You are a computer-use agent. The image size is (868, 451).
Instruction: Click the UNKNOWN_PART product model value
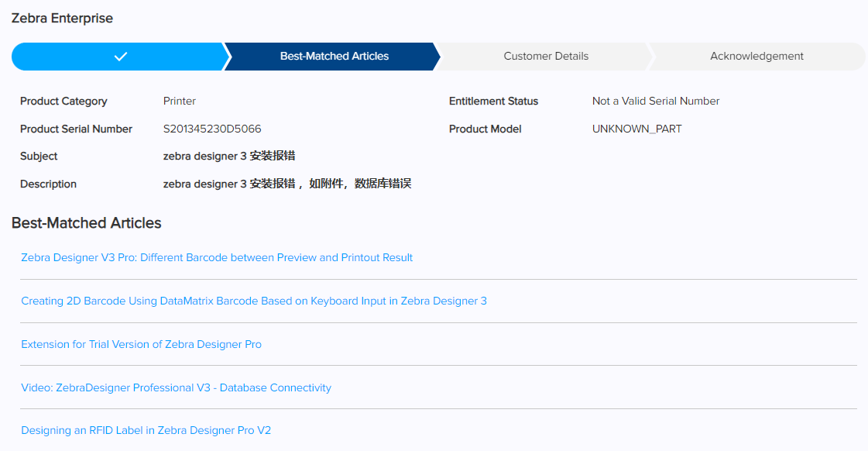(x=636, y=129)
